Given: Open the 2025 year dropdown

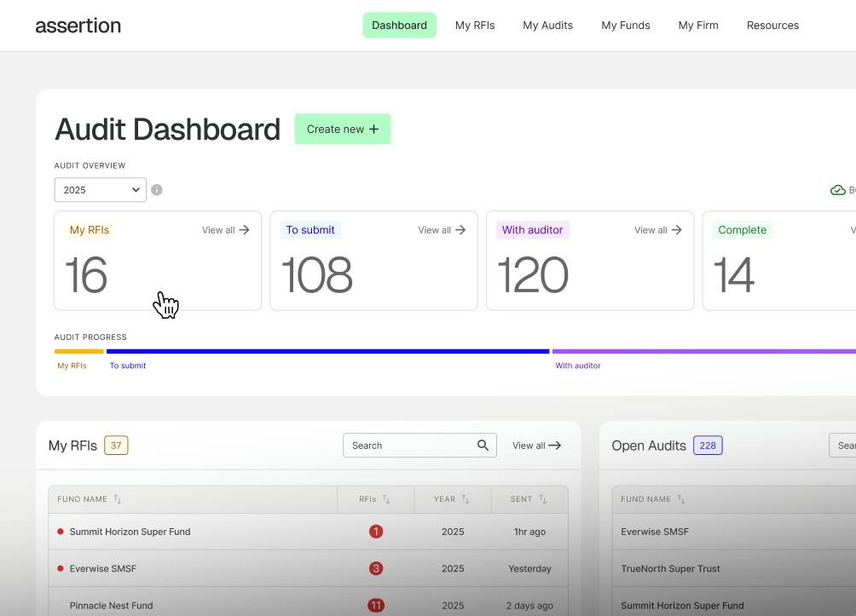Looking at the screenshot, I should 101,190.
